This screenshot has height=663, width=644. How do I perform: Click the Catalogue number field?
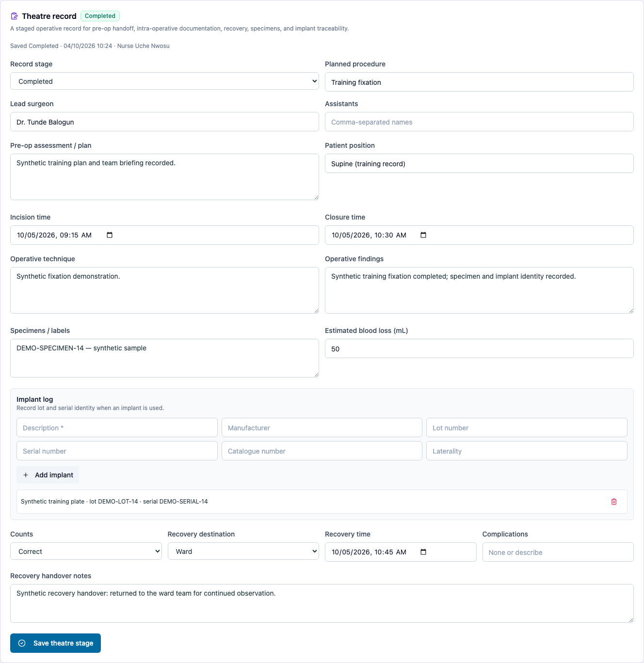pos(322,451)
